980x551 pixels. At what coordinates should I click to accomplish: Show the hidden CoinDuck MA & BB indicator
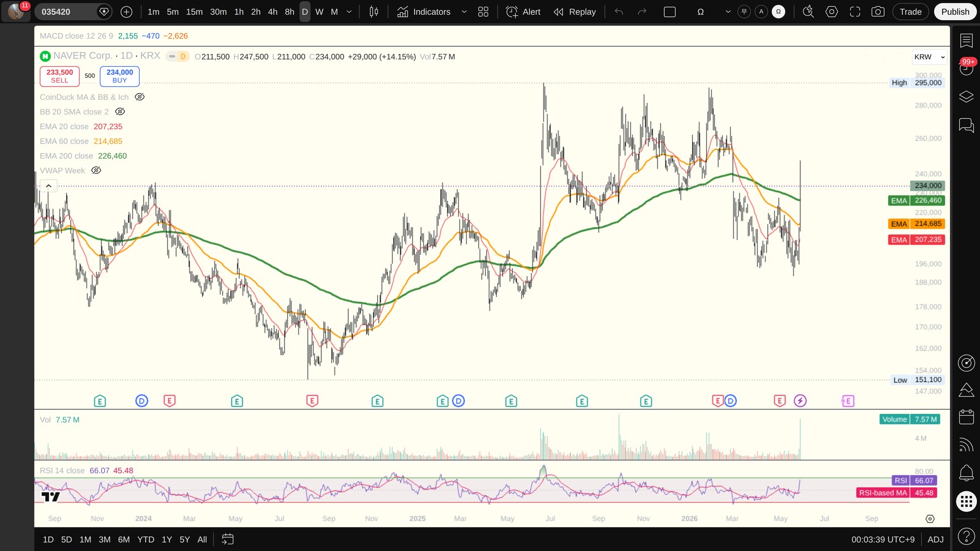click(140, 97)
